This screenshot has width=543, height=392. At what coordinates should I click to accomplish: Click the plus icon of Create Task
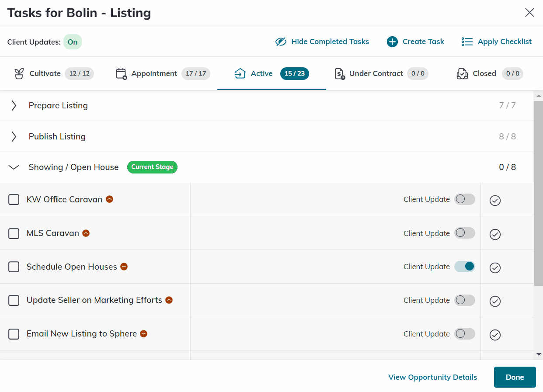point(392,42)
